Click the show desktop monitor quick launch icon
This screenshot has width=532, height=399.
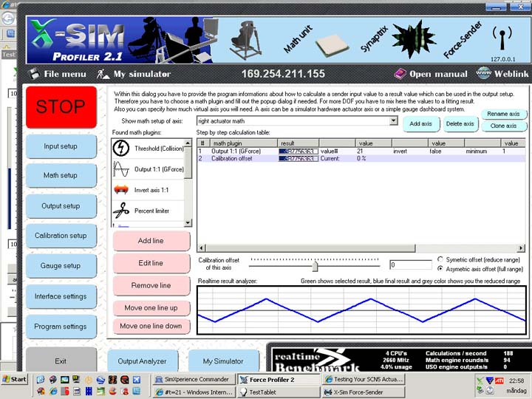pos(65,380)
